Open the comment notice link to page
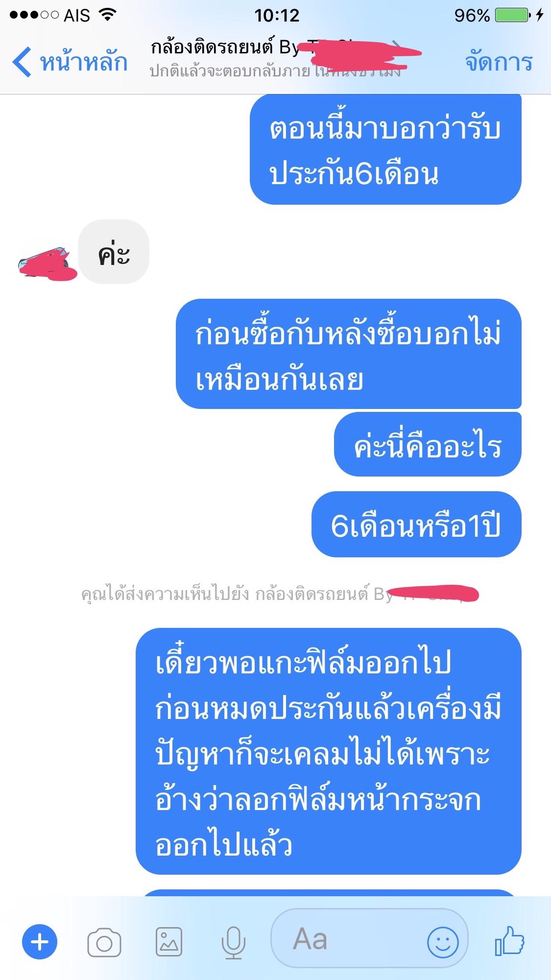 [x=279, y=594]
